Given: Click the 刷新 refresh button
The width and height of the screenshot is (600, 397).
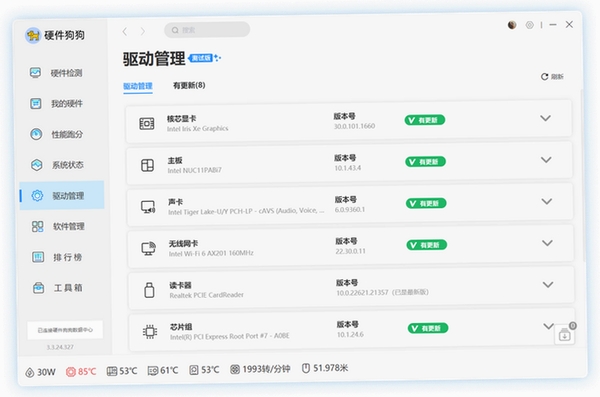Looking at the screenshot, I should (552, 77).
